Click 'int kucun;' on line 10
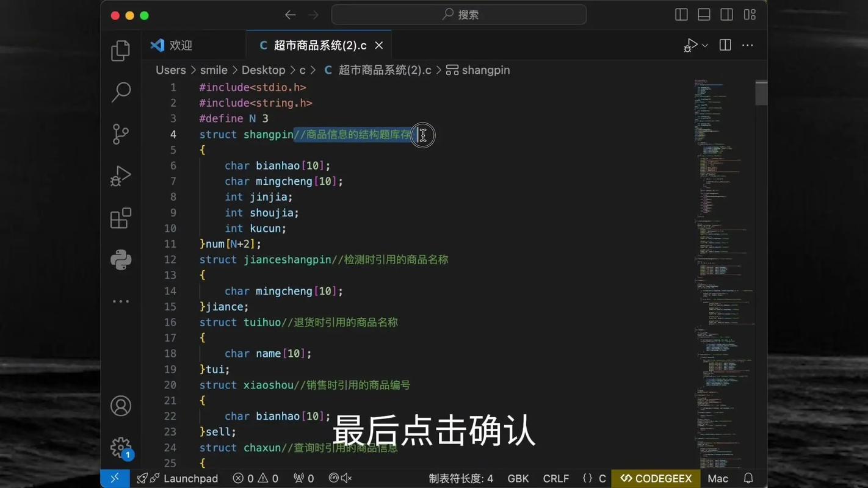Image resolution: width=868 pixels, height=488 pixels. 256,228
